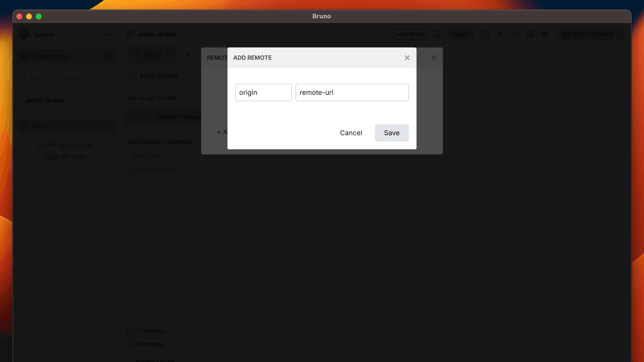Click the Remotes branch icon in Git sidebar

click(130, 344)
